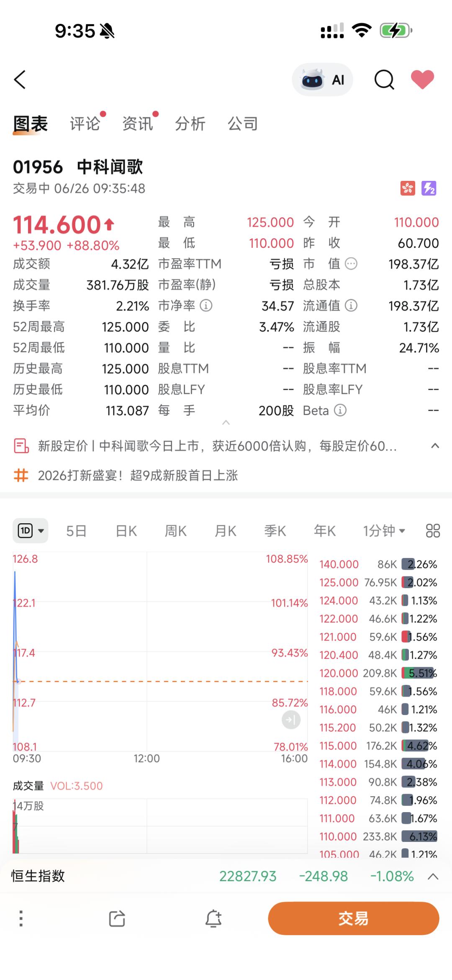452x980 pixels.
Task: Tap the orange 交易 button
Action: [x=354, y=918]
